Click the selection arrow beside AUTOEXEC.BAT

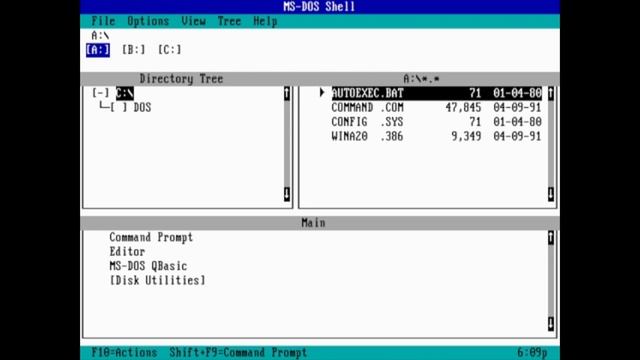[x=322, y=93]
